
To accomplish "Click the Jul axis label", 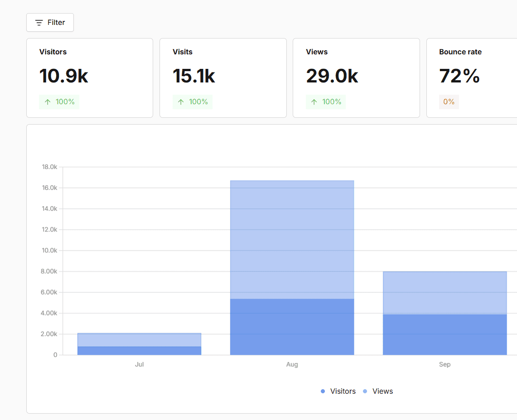I will [x=139, y=364].
